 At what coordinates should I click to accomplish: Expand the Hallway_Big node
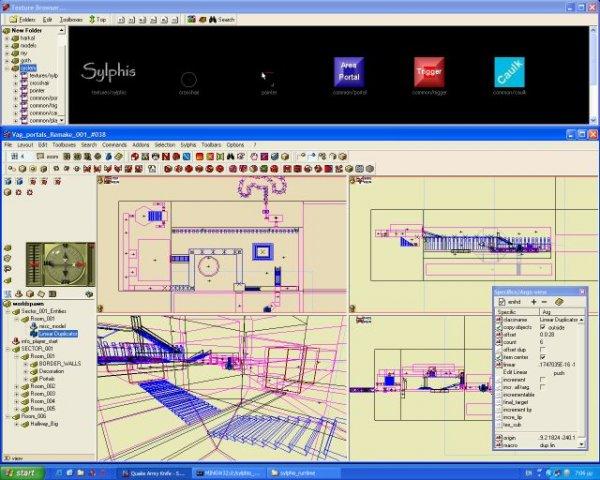pos(16,424)
